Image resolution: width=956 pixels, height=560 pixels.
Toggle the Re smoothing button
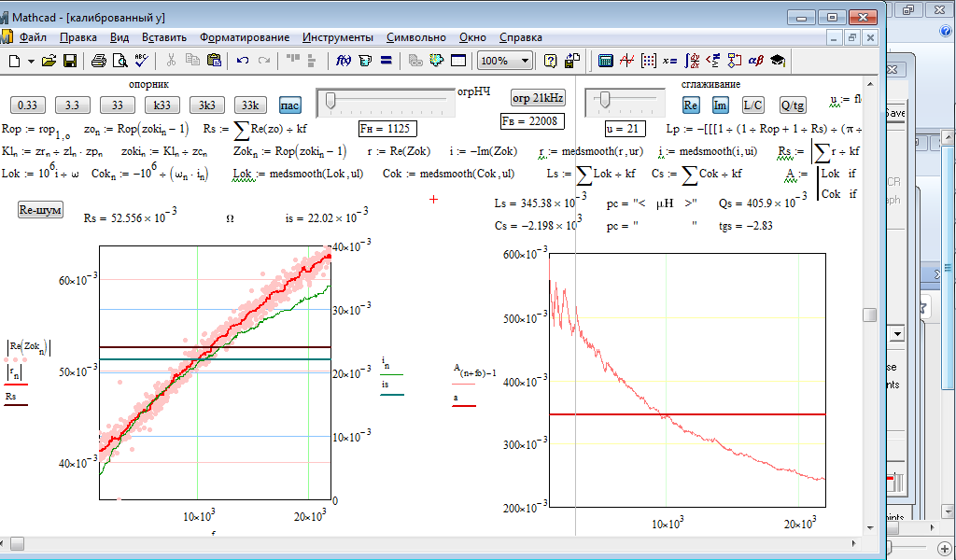click(x=691, y=105)
